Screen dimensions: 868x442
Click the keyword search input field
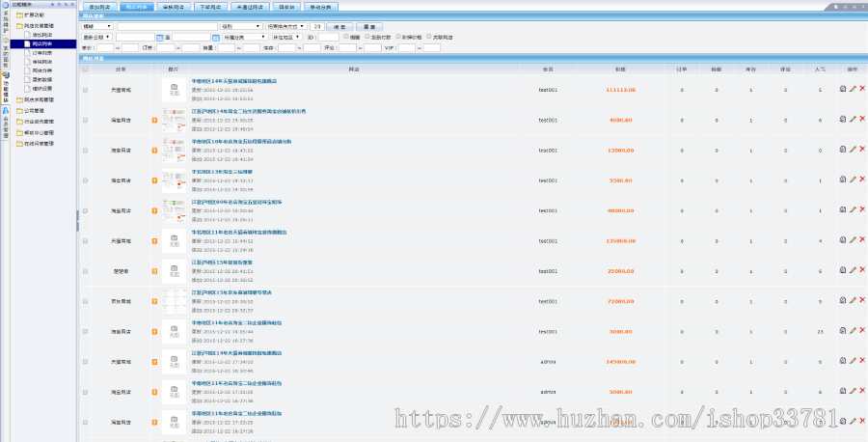[167, 26]
